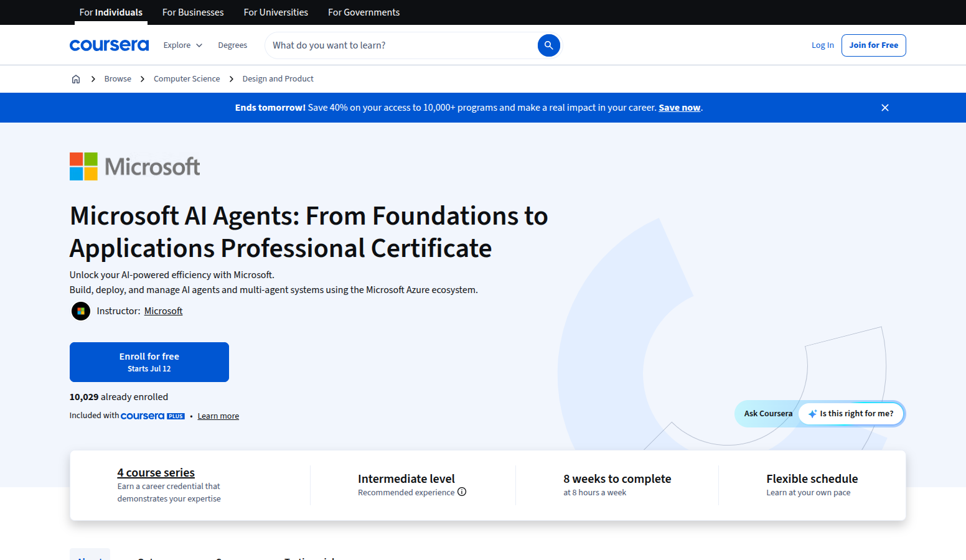Image resolution: width=966 pixels, height=560 pixels.
Task: Click the Coursera Plus logo badge
Action: [152, 416]
